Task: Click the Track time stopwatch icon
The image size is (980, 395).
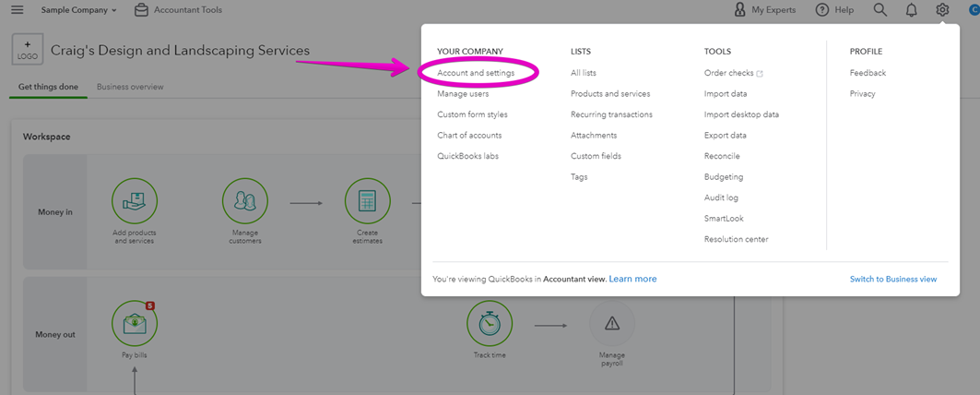Action: point(490,324)
